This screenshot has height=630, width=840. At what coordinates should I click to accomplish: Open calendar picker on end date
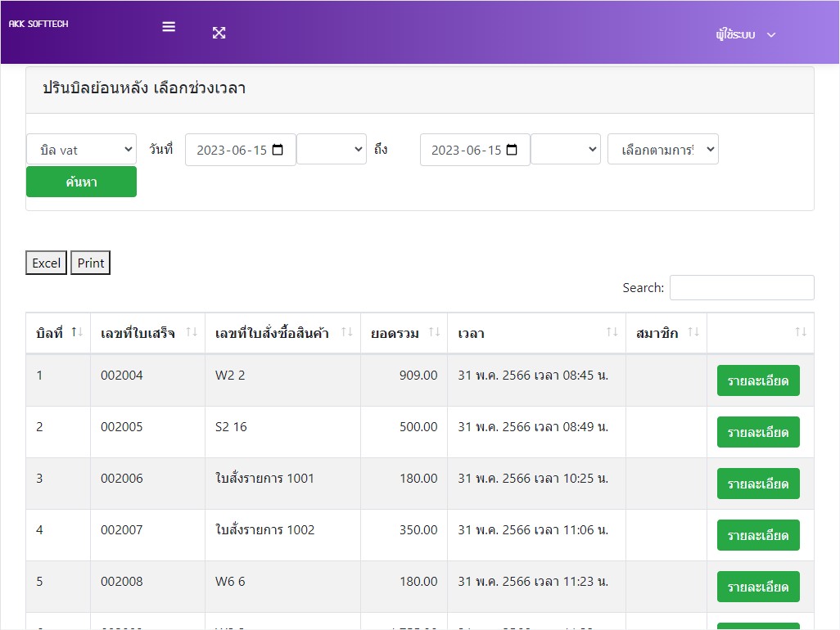(x=513, y=150)
